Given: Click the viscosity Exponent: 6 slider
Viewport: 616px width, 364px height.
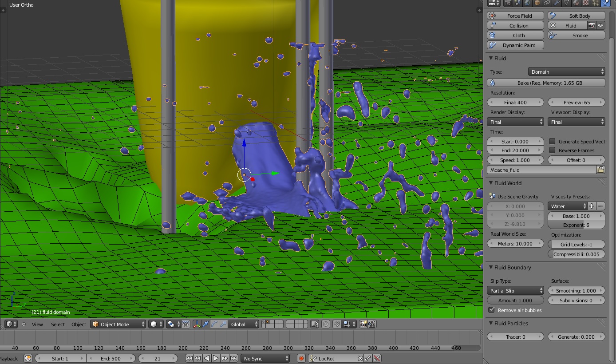Looking at the screenshot, I should pos(577,225).
